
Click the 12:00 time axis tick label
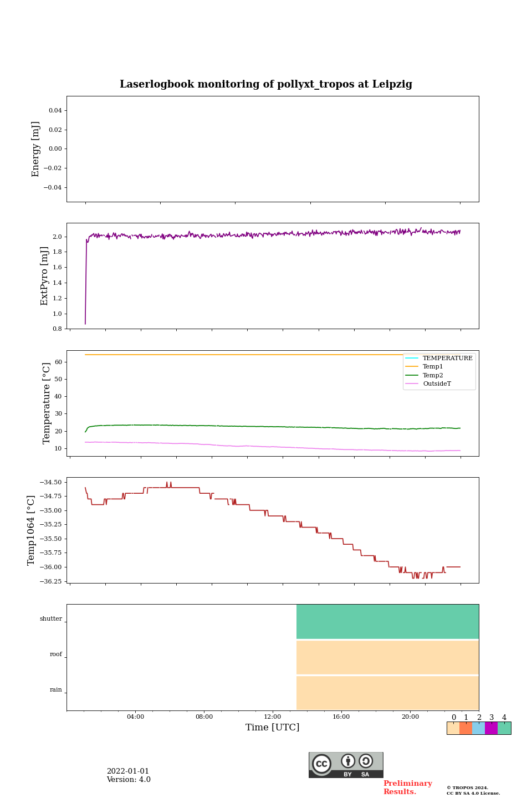[x=273, y=717]
